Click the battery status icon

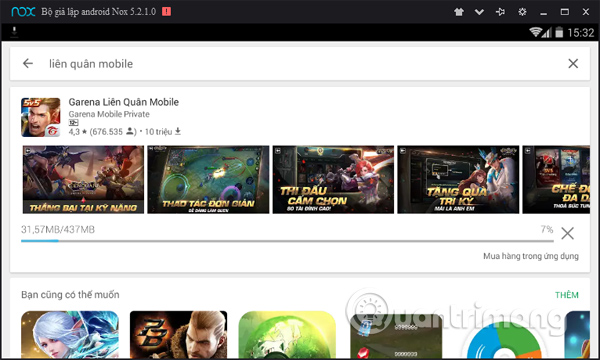tap(559, 33)
